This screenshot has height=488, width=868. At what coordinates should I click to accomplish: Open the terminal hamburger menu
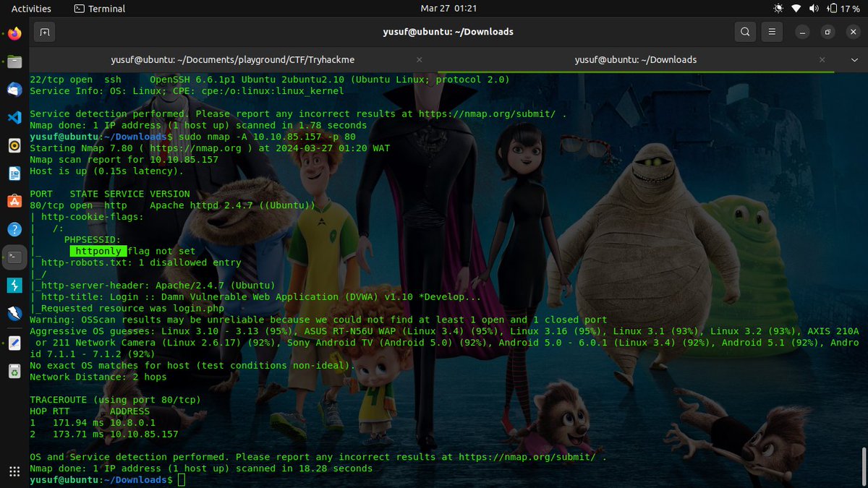773,32
